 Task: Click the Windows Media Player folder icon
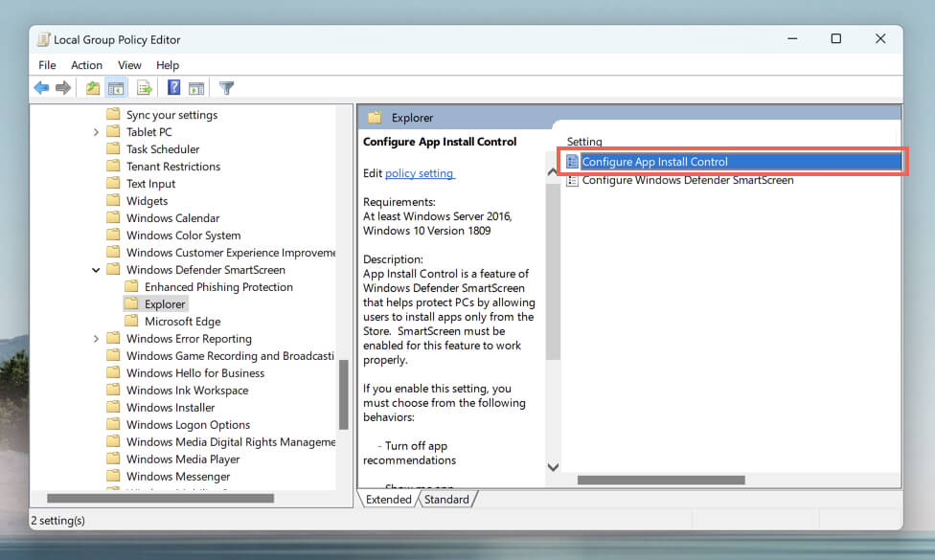[113, 459]
